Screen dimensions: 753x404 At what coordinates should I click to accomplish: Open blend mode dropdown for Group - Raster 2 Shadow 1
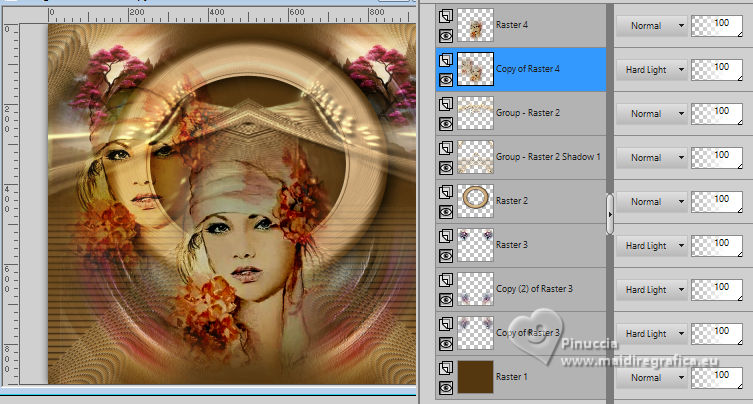(652, 158)
